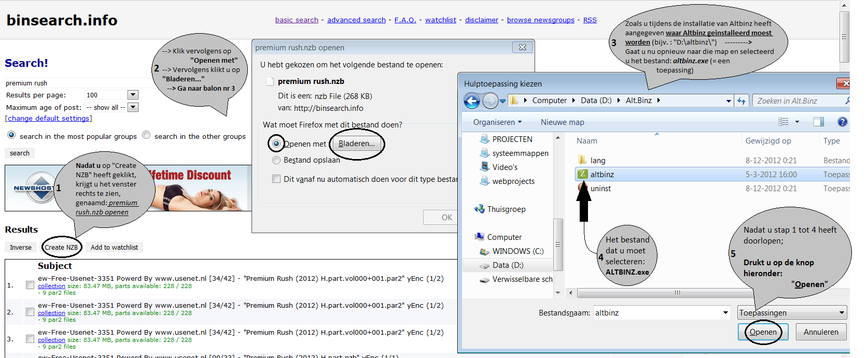The image size is (868, 358).
Task: Click the Thuisgroep icon in the tree
Action: (x=480, y=209)
